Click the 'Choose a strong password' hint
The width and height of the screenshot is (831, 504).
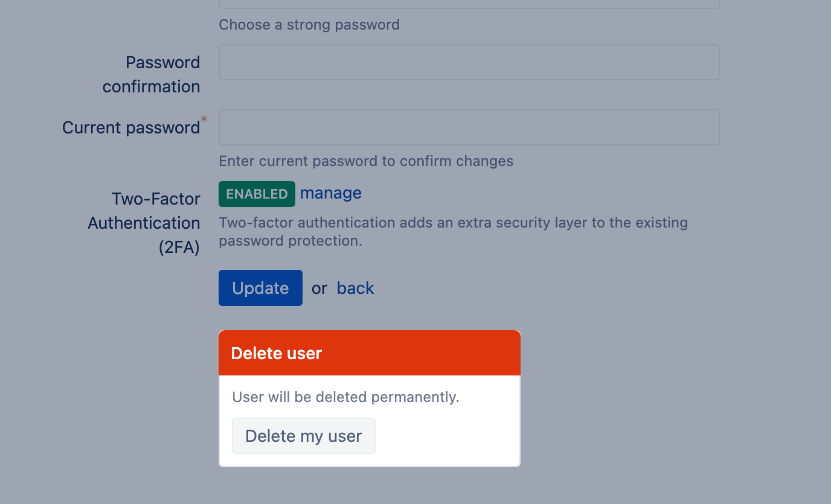click(x=309, y=25)
